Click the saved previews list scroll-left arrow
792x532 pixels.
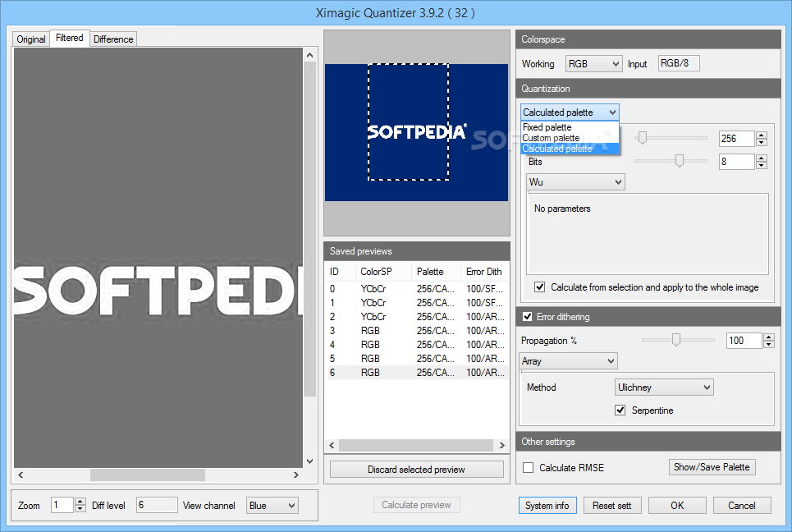click(332, 445)
